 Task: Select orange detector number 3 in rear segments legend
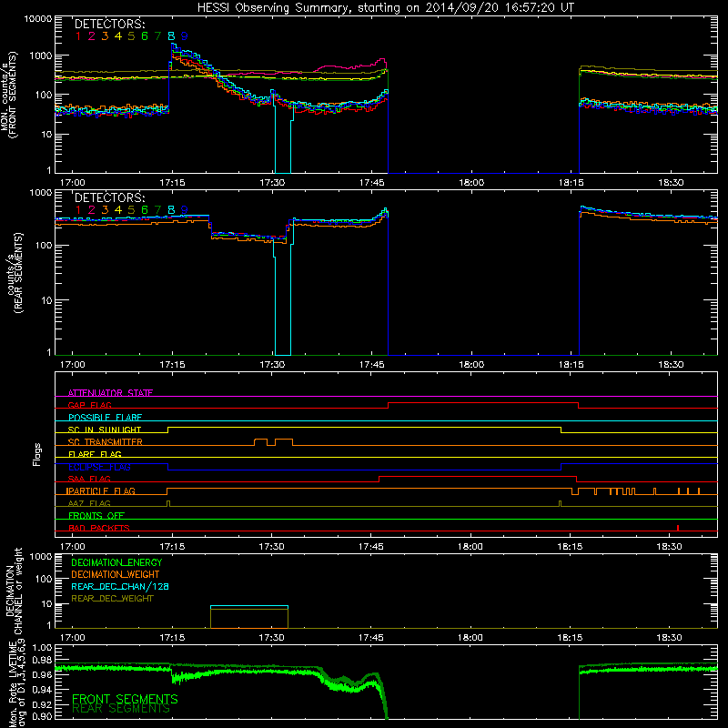[105, 210]
